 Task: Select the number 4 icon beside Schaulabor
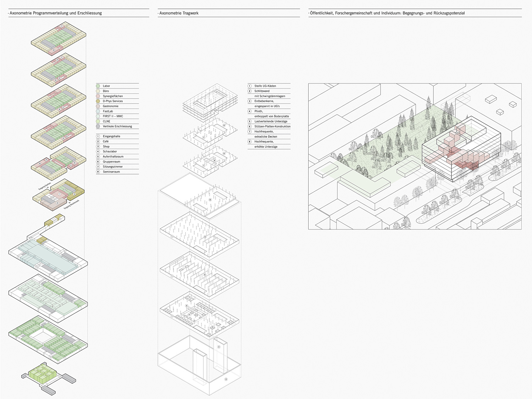tap(98, 151)
